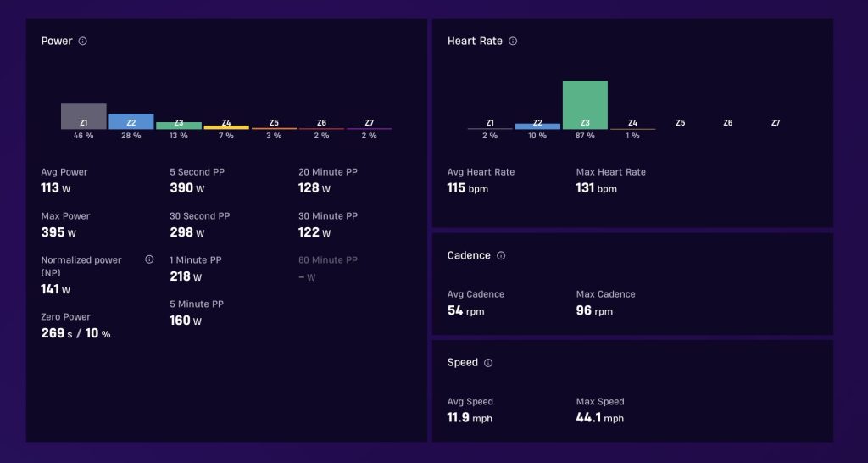Click the 5 Second PP value 390 W
The height and width of the screenshot is (463, 868).
(x=187, y=188)
